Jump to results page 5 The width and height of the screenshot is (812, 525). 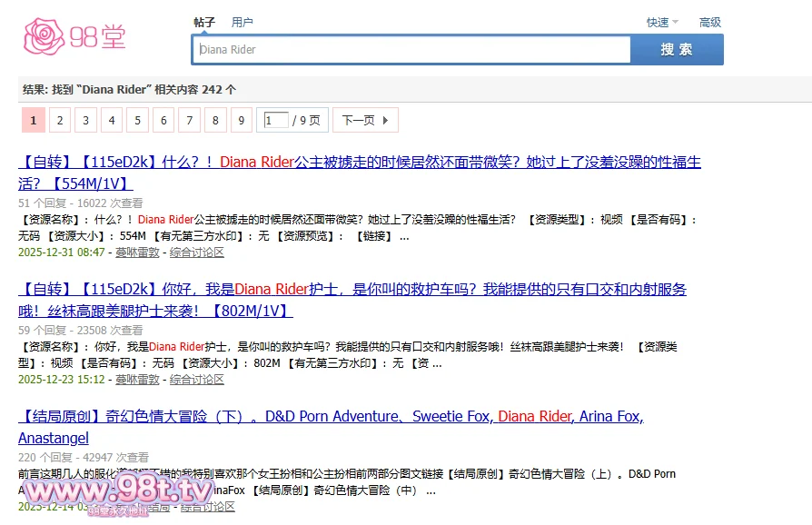click(137, 121)
